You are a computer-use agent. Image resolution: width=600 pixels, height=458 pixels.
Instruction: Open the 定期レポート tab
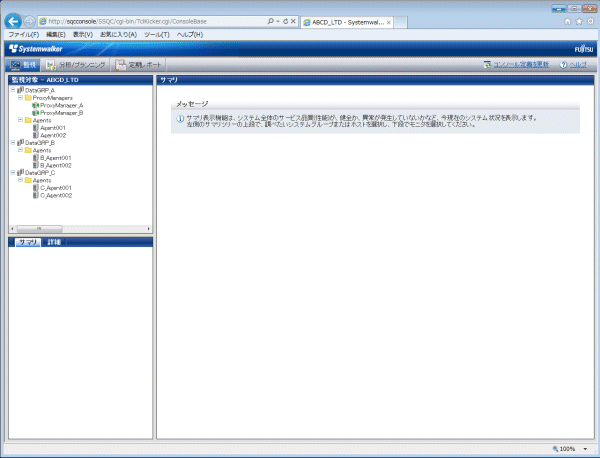pyautogui.click(x=139, y=65)
